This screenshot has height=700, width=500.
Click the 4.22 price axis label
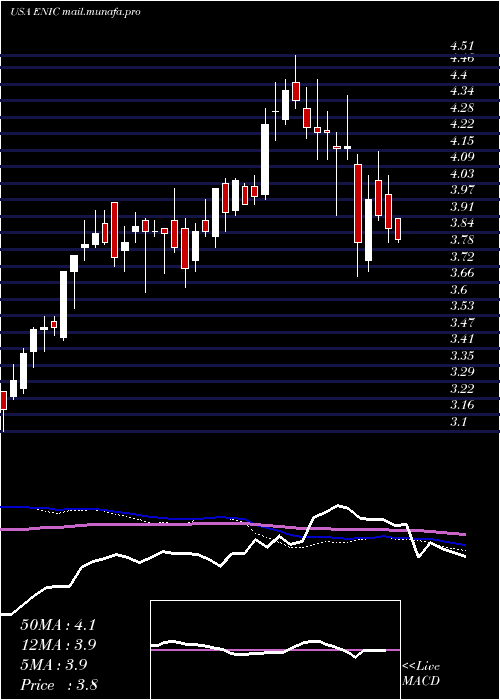pos(462,124)
